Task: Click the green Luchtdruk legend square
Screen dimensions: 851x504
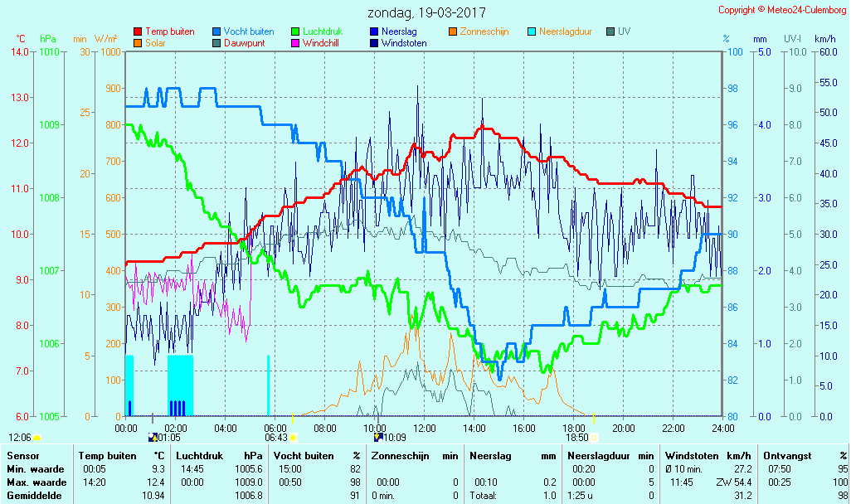Action: [x=295, y=31]
